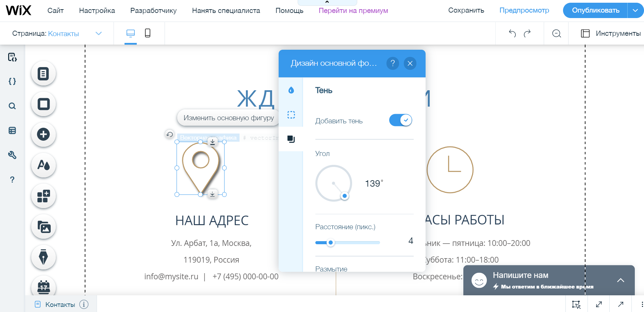Click the redo arrow icon
The height and width of the screenshot is (312, 644).
point(527,33)
